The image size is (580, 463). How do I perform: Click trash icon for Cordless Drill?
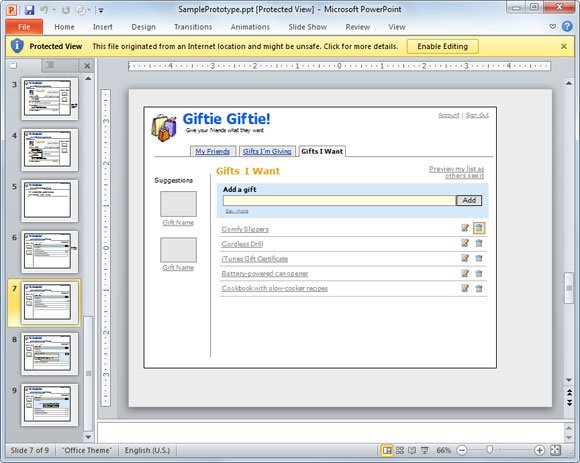[479, 243]
